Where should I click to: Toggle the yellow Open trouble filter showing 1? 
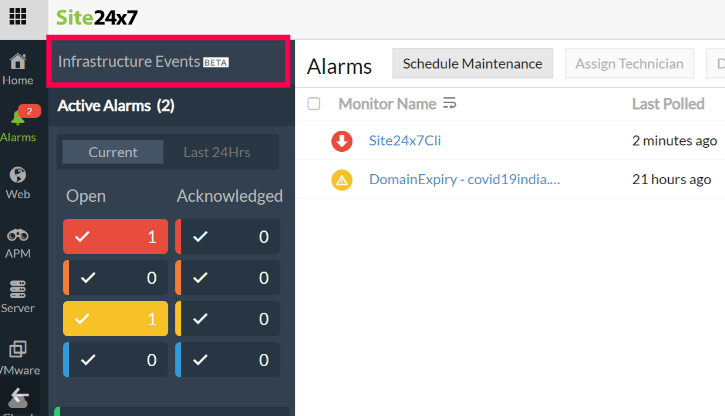click(x=116, y=319)
